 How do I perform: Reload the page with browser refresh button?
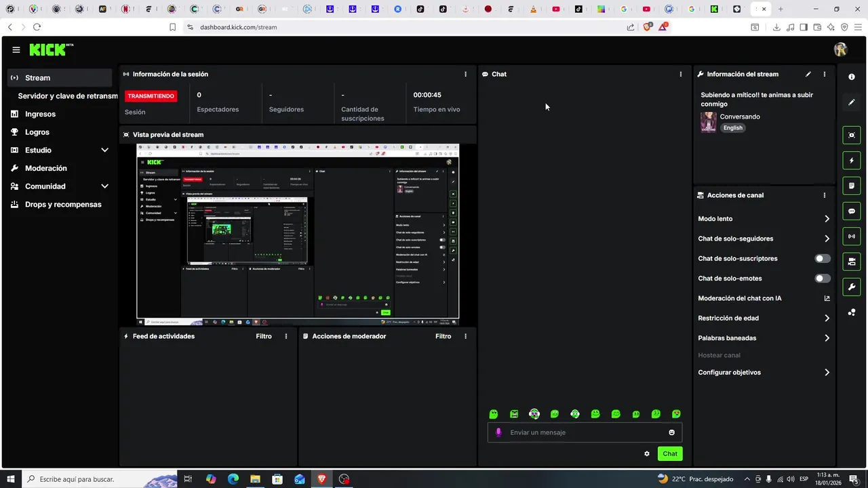coord(37,27)
